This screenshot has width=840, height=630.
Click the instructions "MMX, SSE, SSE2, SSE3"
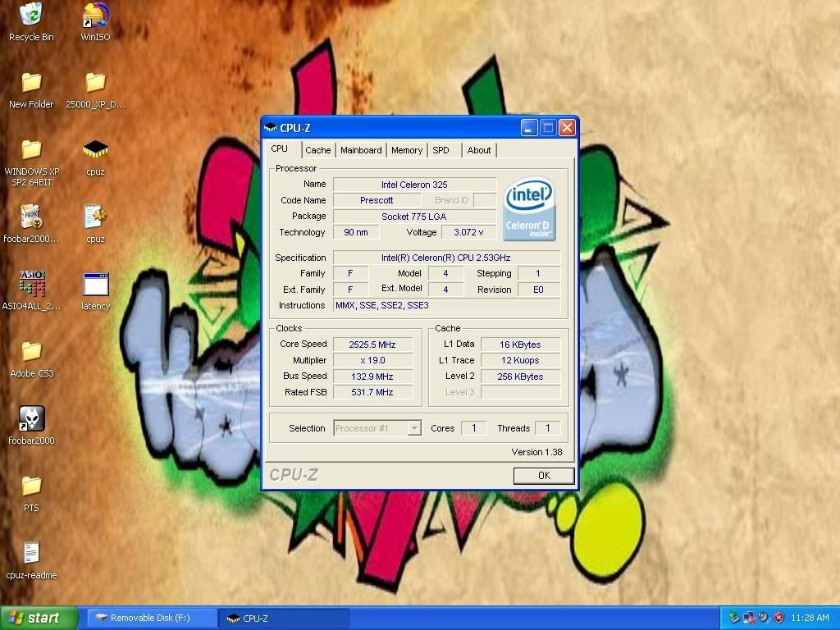coord(447,305)
